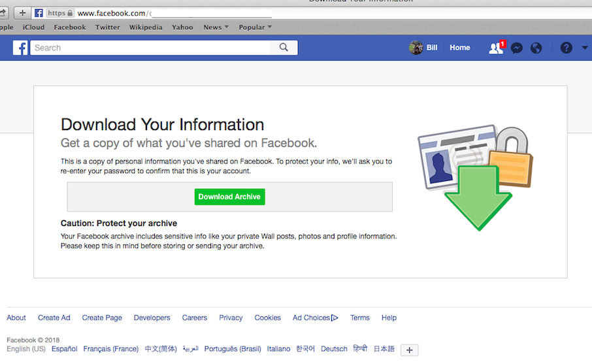Switch language to 中文(简体)
Image resolution: width=592 pixels, height=364 pixels.
(161, 349)
